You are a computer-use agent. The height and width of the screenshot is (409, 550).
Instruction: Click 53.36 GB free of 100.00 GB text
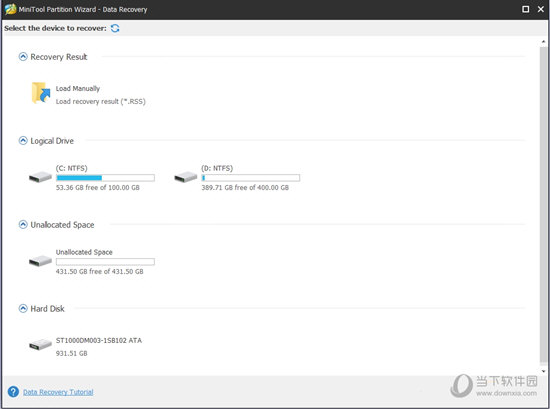98,188
